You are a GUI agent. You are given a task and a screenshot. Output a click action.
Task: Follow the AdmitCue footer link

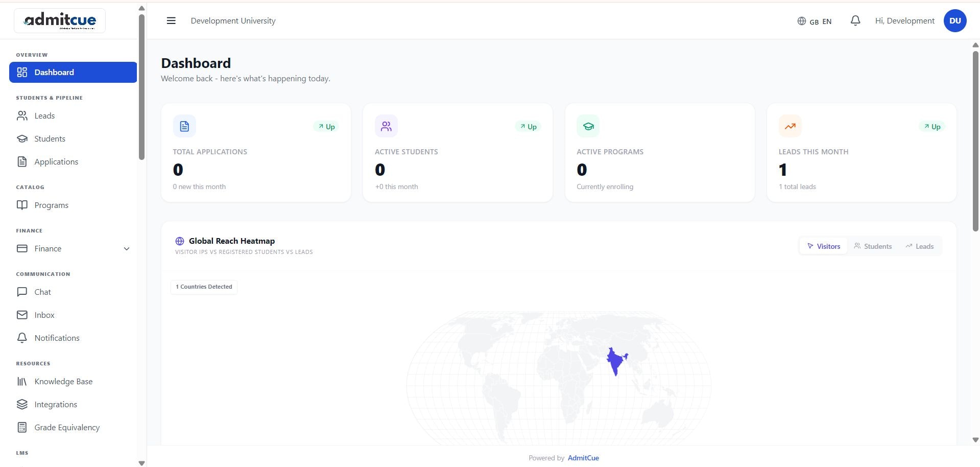[583, 458]
